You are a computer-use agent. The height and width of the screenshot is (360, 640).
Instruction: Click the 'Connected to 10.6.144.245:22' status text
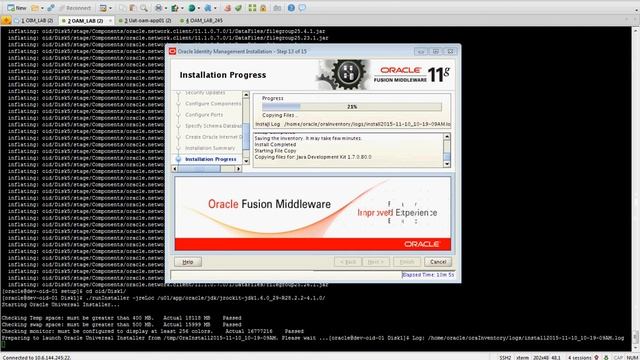(36, 358)
